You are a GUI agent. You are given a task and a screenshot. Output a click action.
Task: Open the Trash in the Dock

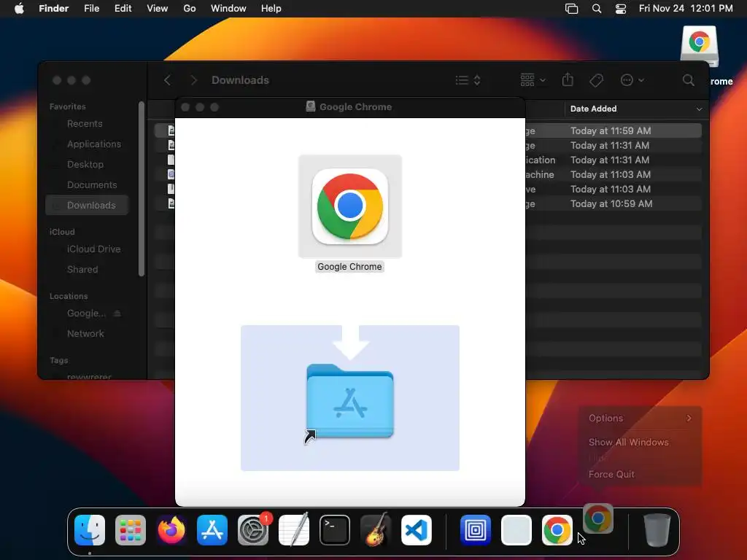pos(657,530)
